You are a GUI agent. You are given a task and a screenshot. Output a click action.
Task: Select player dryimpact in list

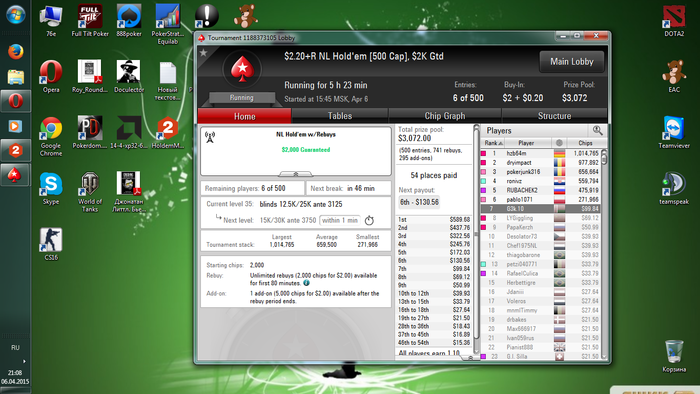pyautogui.click(x=541, y=163)
